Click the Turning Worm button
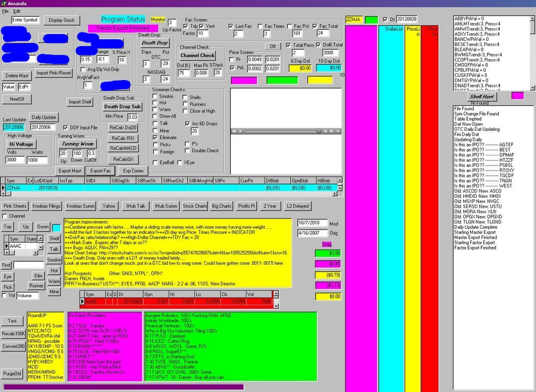Screen dimensions: 536x392 77,144
